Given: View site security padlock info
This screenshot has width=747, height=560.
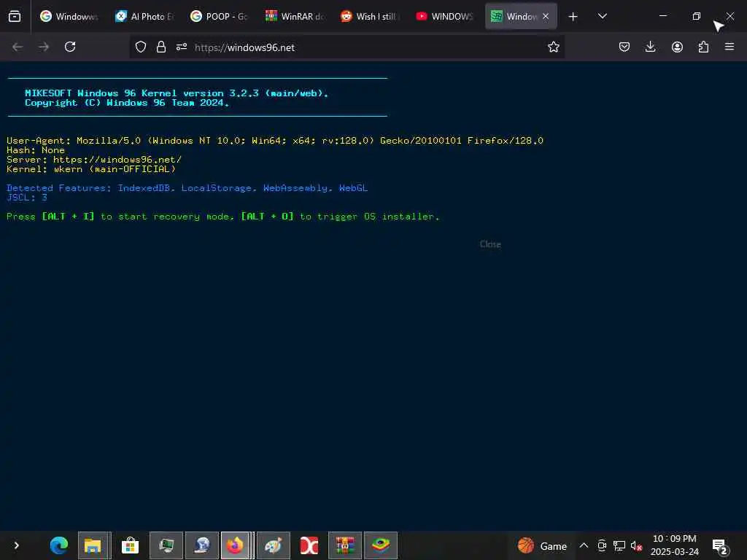Looking at the screenshot, I should tap(161, 47).
